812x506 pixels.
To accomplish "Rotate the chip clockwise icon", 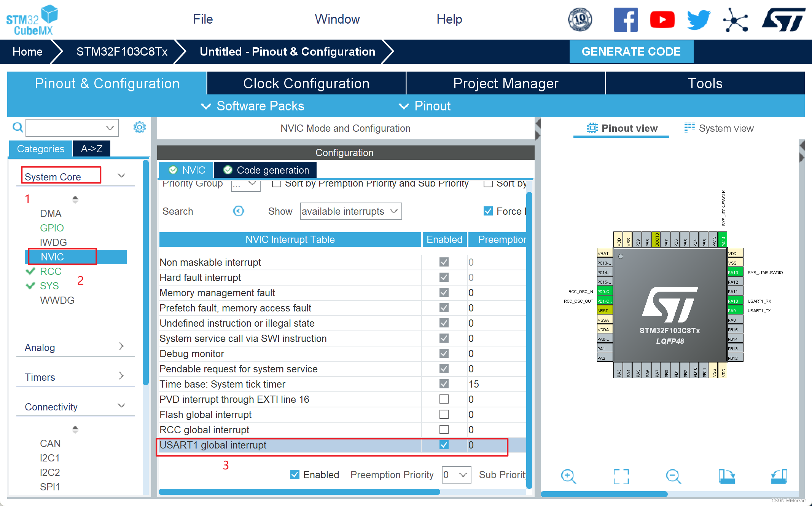I will (x=726, y=476).
